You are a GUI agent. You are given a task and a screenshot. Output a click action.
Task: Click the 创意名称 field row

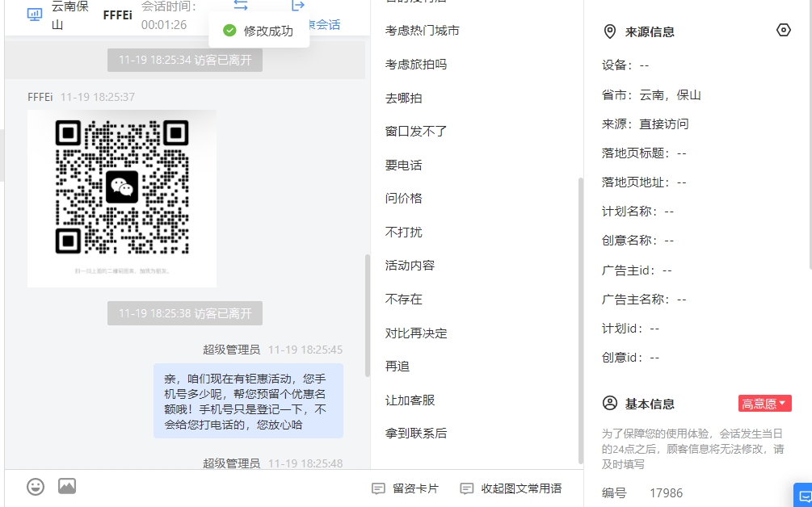(638, 240)
